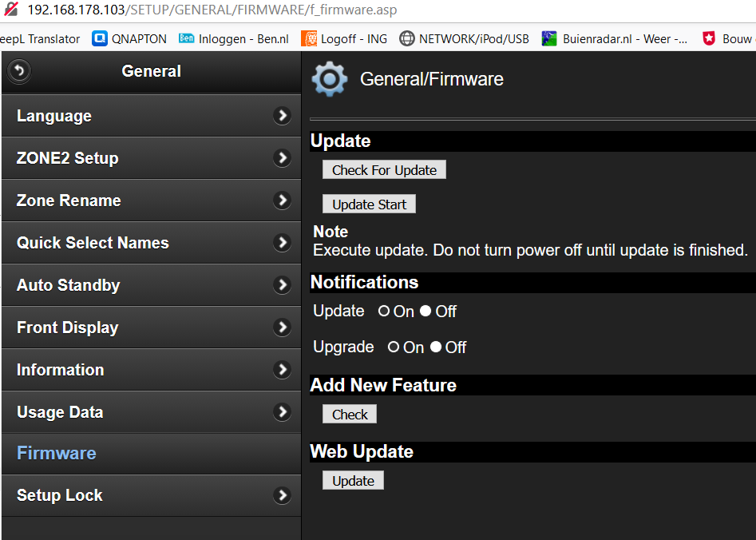Open the DeepL Translator bookmark
This screenshot has width=756, height=540.
pos(40,38)
